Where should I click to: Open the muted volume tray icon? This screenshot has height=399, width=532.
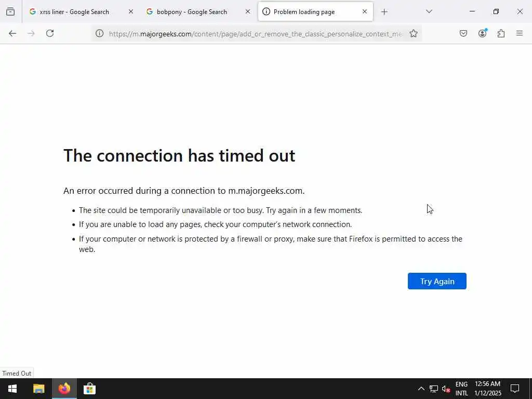coord(446,389)
